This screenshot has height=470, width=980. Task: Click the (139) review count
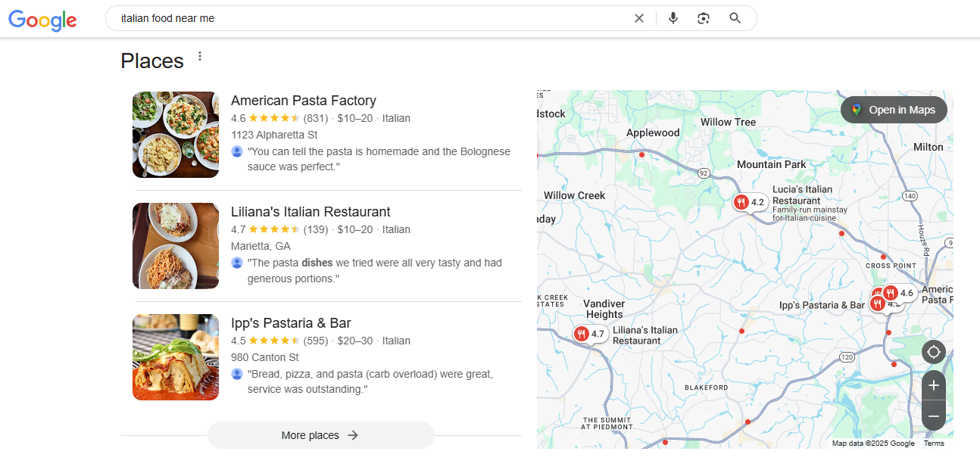tap(316, 229)
